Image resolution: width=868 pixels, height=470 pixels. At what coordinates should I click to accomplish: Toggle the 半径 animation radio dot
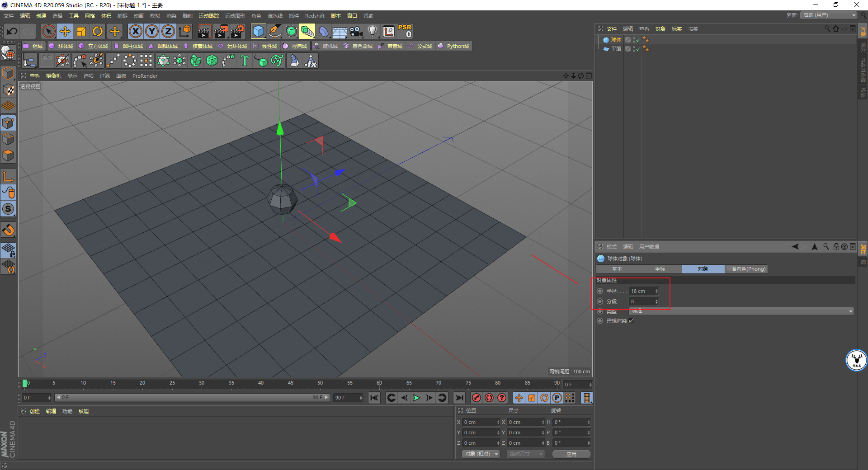tap(600, 291)
